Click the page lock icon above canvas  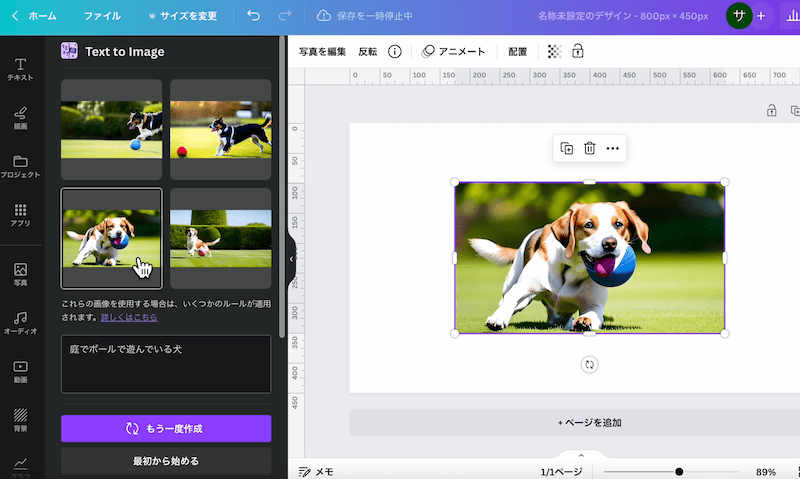click(x=771, y=110)
